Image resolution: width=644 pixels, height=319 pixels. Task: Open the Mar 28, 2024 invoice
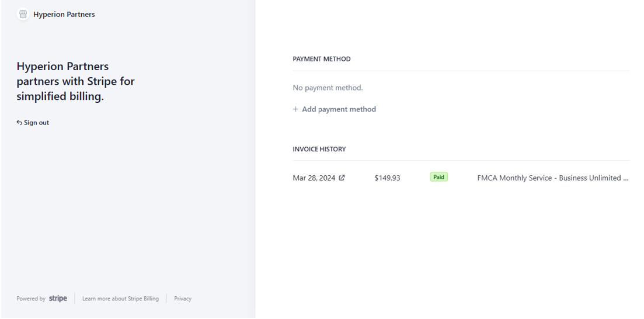pyautogui.click(x=314, y=178)
